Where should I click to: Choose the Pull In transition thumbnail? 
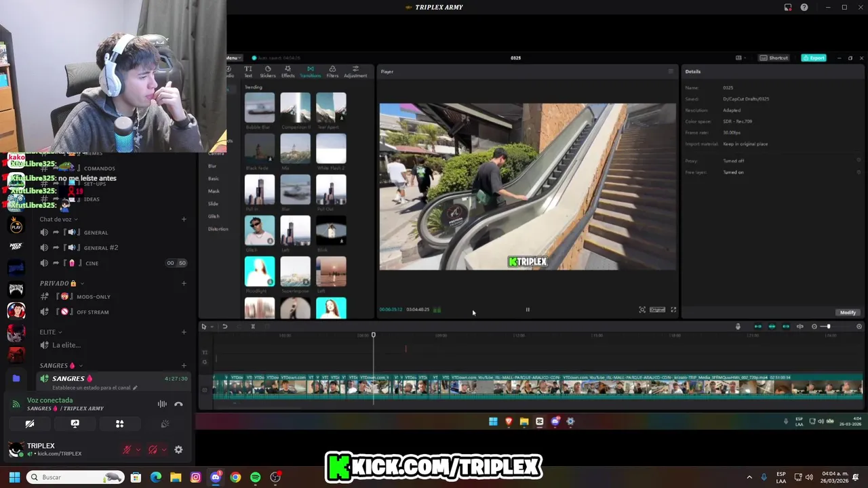click(x=260, y=190)
